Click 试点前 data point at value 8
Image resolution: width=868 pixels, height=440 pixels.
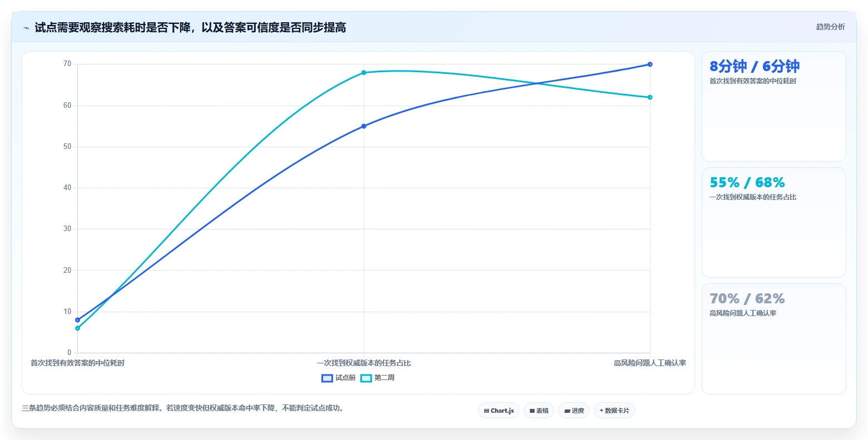[x=77, y=320]
